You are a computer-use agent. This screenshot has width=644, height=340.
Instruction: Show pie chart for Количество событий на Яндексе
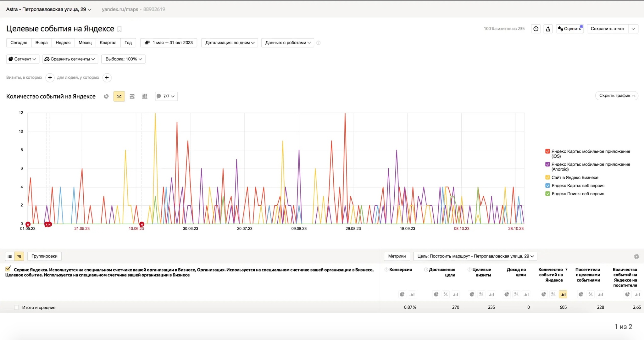click(x=543, y=294)
